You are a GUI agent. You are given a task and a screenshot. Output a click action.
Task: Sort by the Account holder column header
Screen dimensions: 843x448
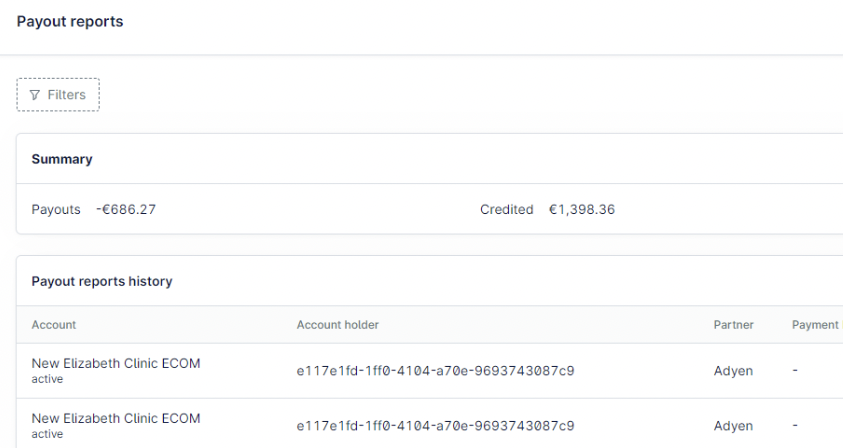[x=338, y=325]
